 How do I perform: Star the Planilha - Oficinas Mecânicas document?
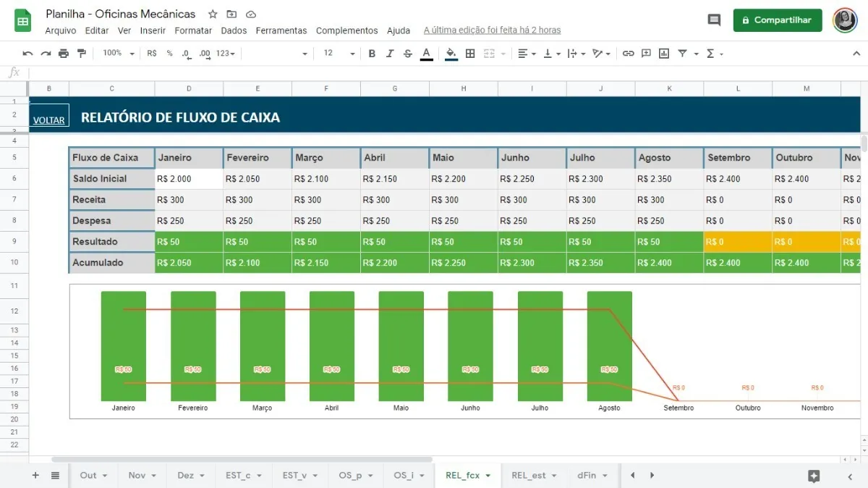[213, 14]
